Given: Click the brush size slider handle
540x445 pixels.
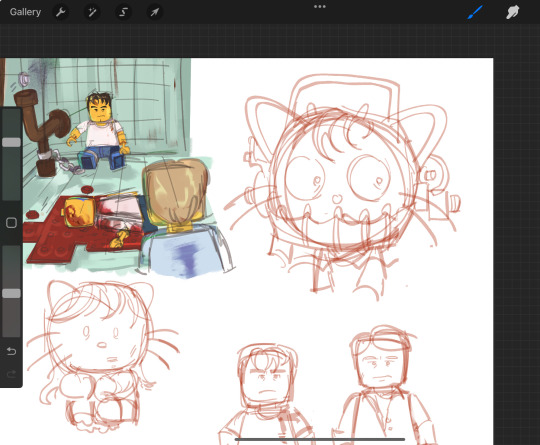Looking at the screenshot, I should point(11,142).
